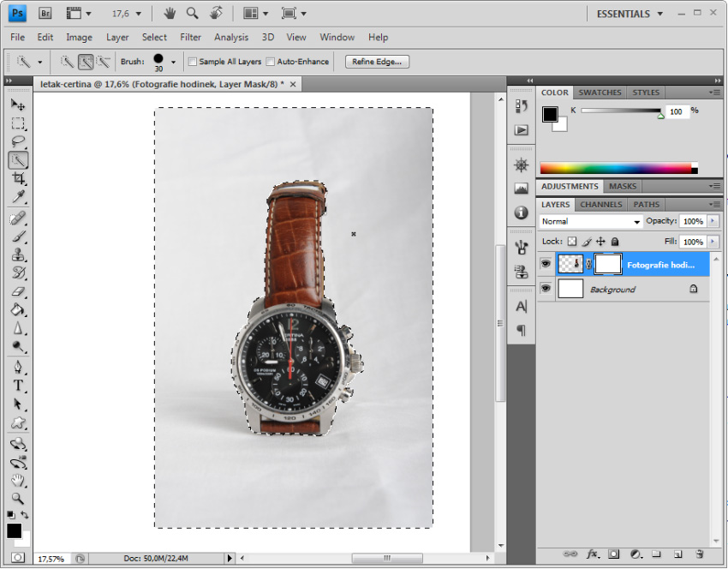
Task: Select the Move tool
Action: tap(18, 105)
